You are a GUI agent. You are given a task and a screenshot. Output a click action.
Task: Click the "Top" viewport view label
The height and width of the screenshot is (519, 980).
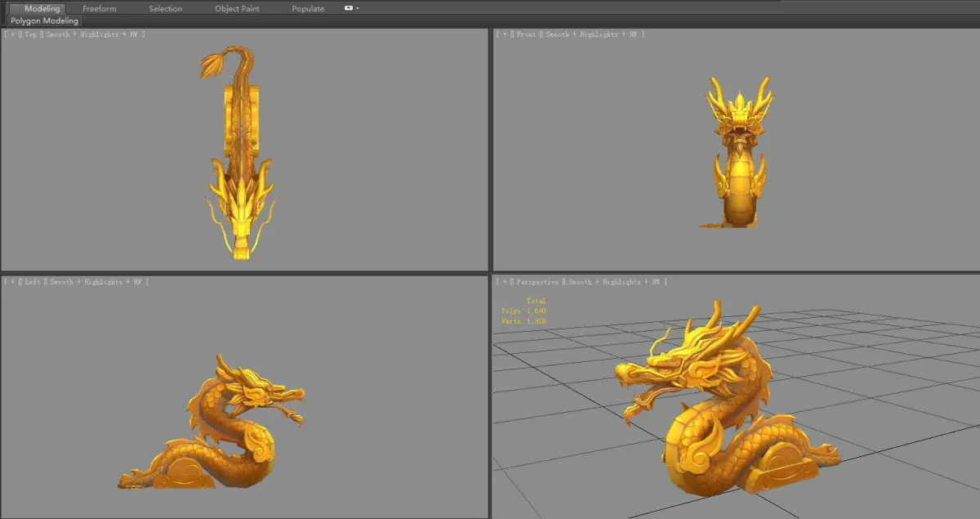click(x=31, y=35)
